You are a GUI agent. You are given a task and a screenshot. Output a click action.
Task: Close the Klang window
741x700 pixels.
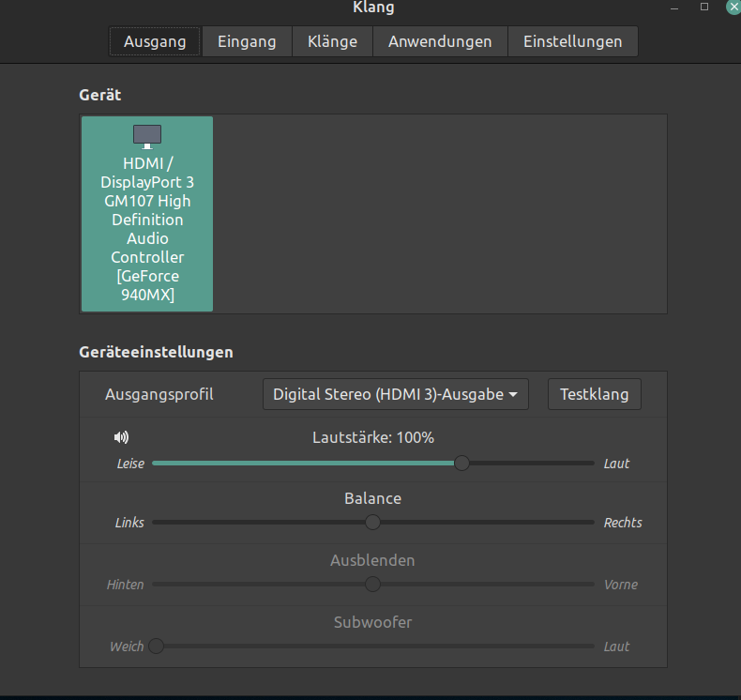pos(733,7)
